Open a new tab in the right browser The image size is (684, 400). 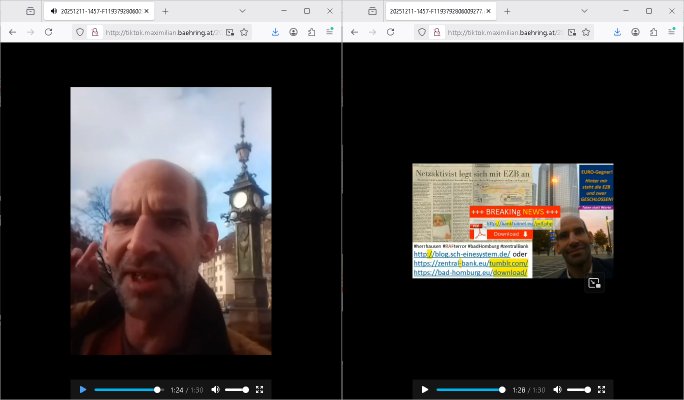pyautogui.click(x=507, y=11)
